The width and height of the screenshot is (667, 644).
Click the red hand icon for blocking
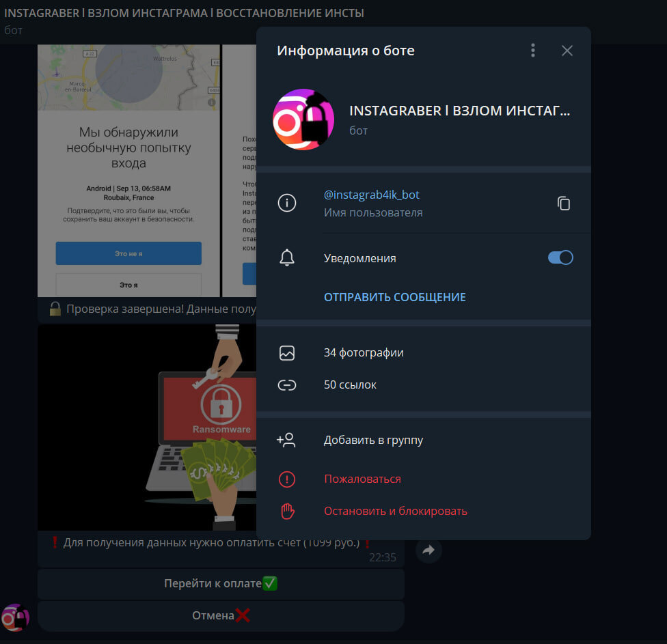pos(286,511)
